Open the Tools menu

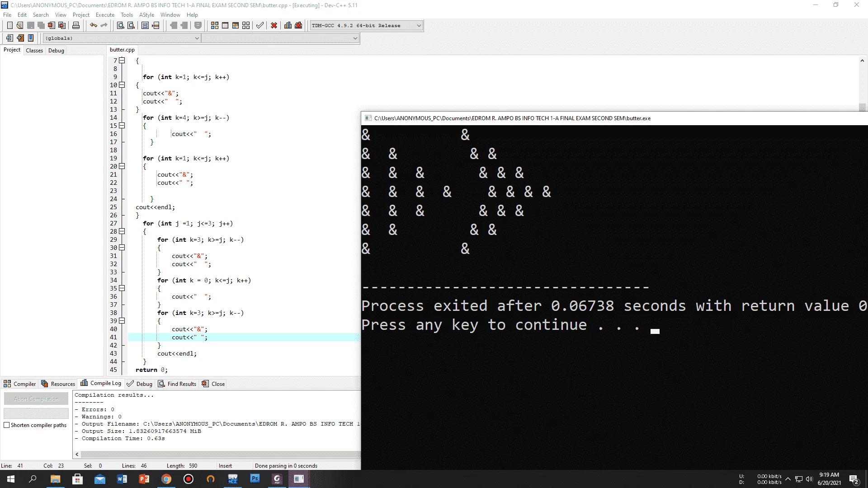coord(127,14)
